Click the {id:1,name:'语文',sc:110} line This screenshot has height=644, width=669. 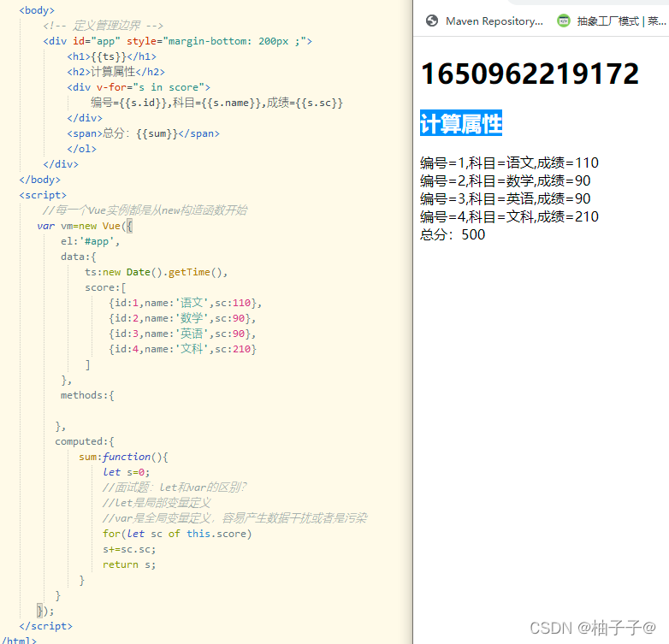(x=185, y=303)
